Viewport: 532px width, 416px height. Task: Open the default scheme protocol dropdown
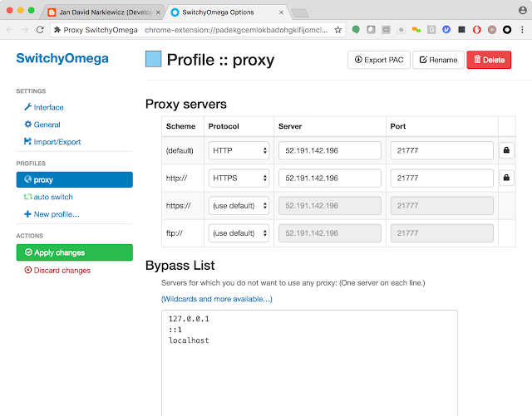239,151
